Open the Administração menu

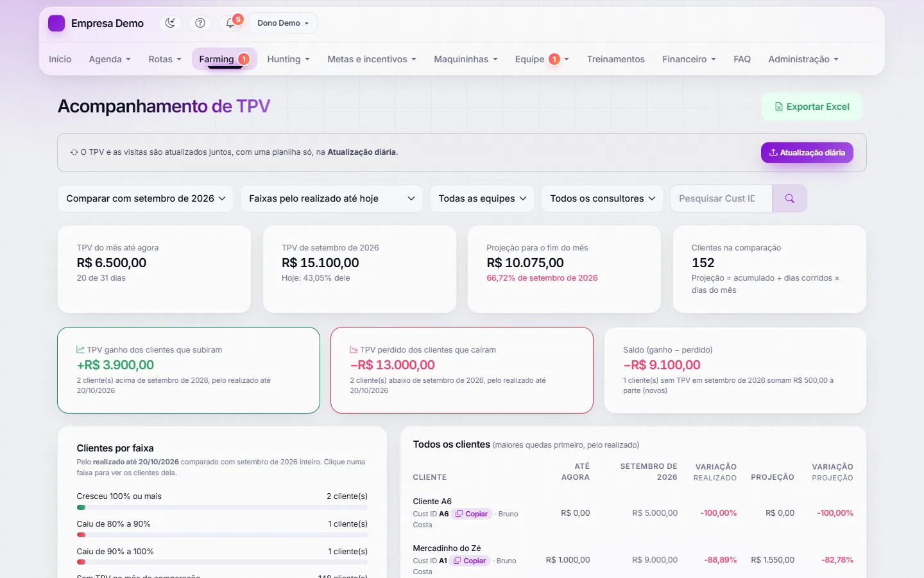point(803,59)
